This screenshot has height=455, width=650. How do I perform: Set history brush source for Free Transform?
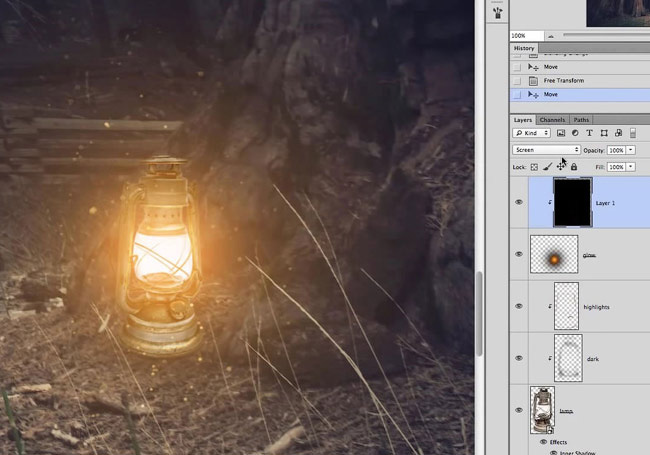pos(517,81)
